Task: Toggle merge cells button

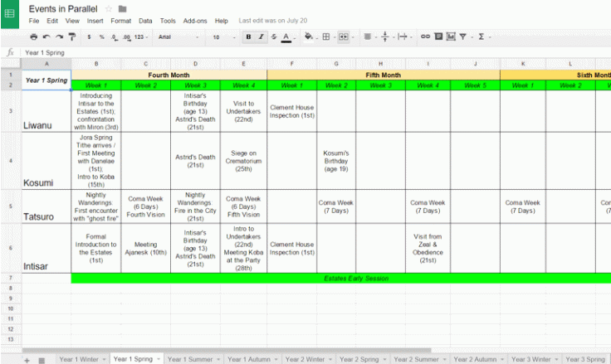Action: pos(344,36)
